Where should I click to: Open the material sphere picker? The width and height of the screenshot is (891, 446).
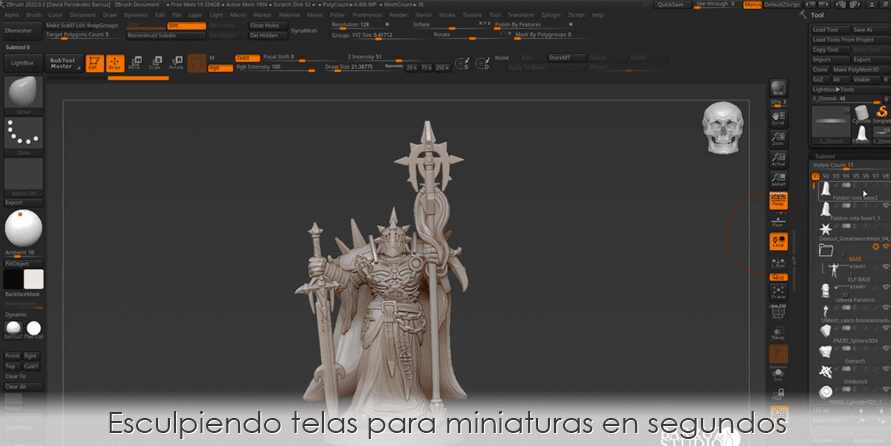pos(23,228)
